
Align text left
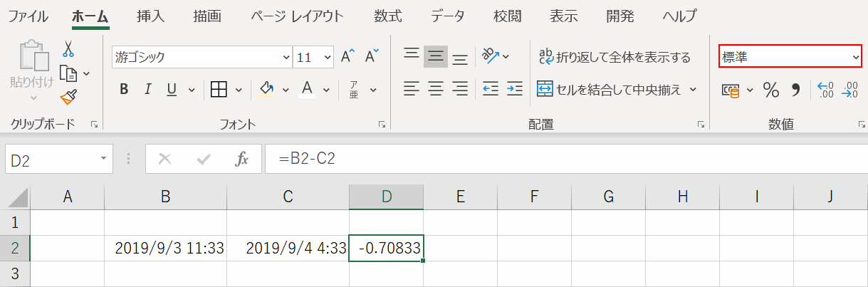coord(412,89)
